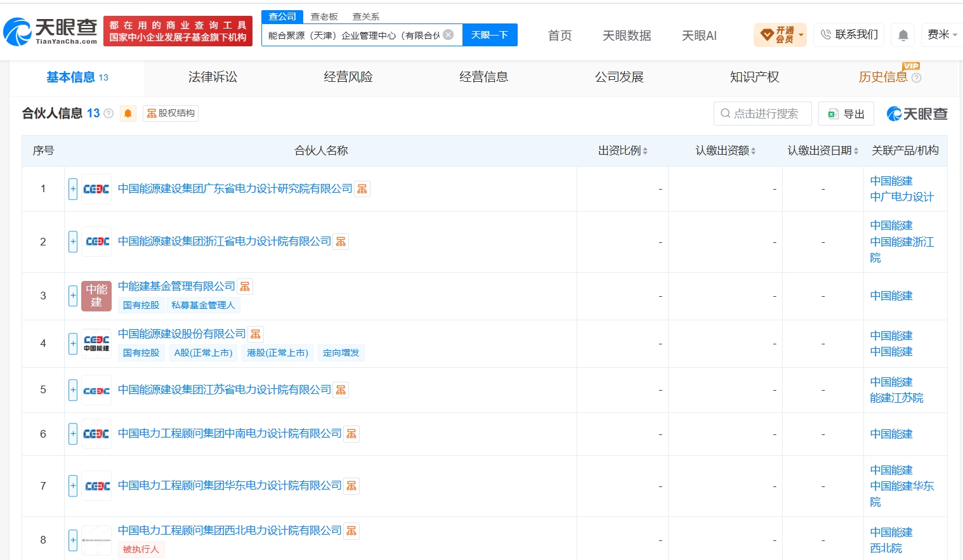Image resolution: width=963 pixels, height=560 pixels.
Task: Switch to 经营风险 tab
Action: pos(348,77)
